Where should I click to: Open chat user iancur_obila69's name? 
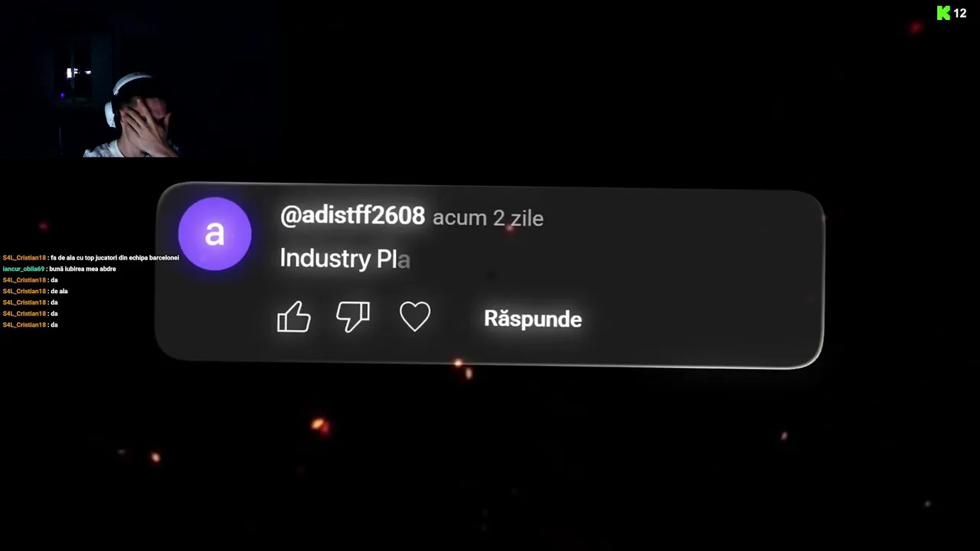[x=24, y=269]
